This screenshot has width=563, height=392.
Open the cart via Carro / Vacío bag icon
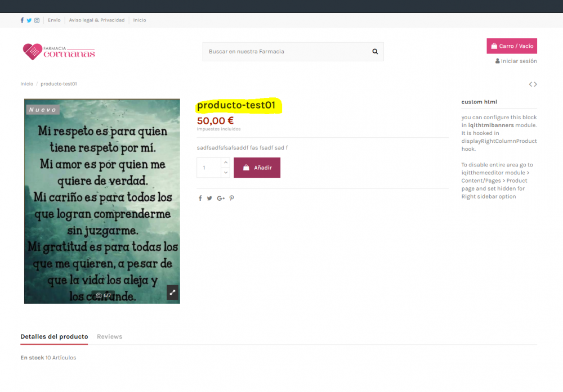(x=494, y=46)
